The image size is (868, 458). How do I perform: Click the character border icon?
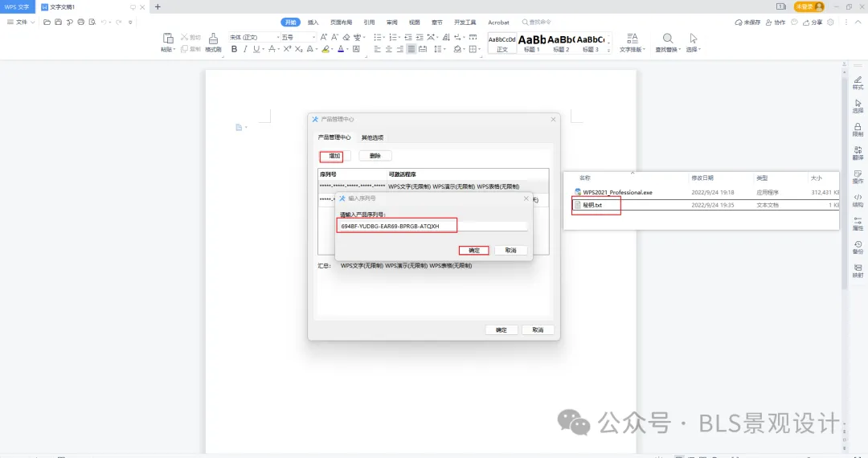pyautogui.click(x=356, y=49)
